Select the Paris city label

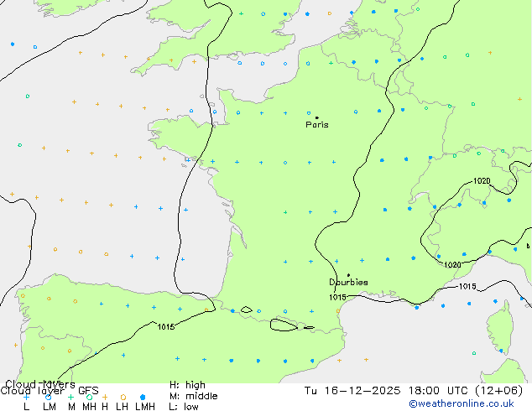(x=317, y=124)
